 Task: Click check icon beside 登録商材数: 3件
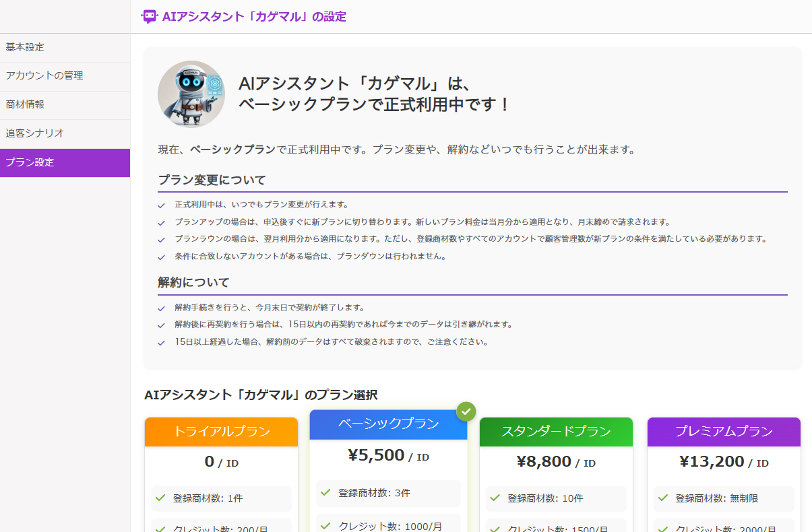pyautogui.click(x=326, y=493)
